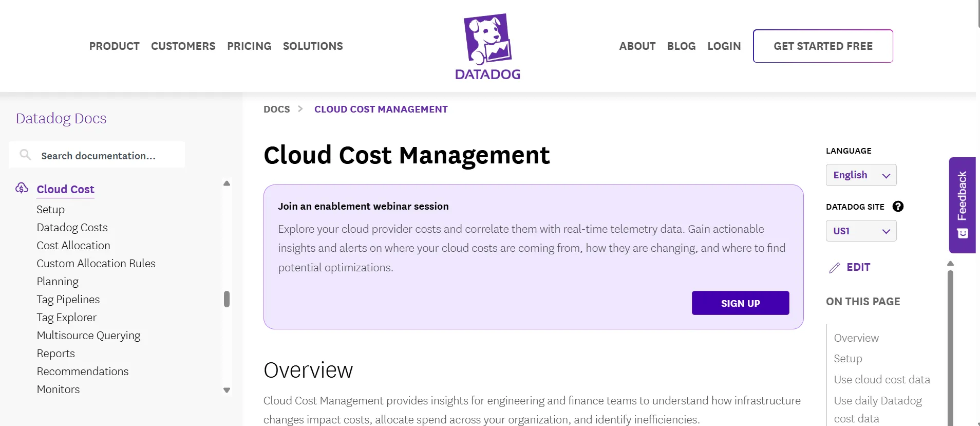This screenshot has height=426, width=980.
Task: Jump to Setup in On This Page
Action: pos(848,359)
